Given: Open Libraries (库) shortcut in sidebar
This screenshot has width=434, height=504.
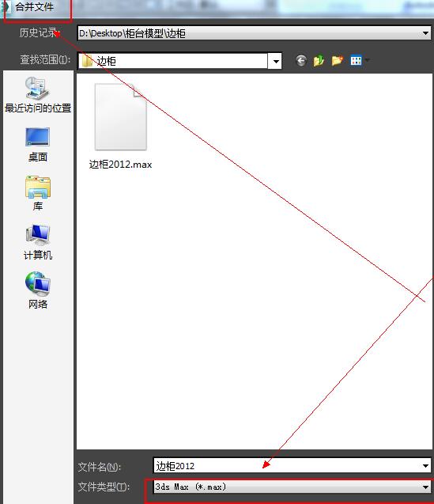Looking at the screenshot, I should [38, 193].
